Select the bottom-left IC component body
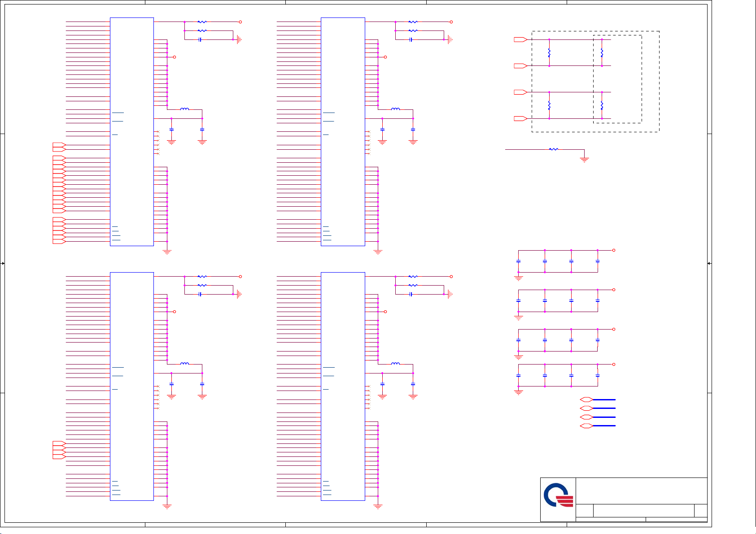This screenshot has width=756, height=534. pos(132,386)
